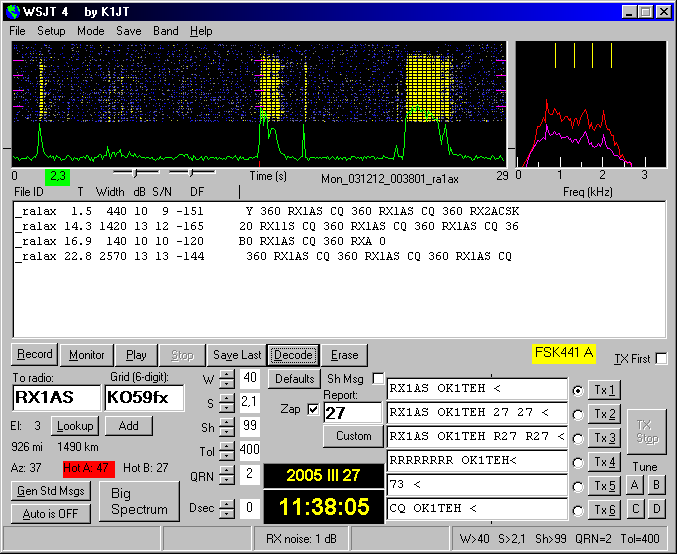Select the Tx5 radio button
This screenshot has width=677, height=554.
578,487
